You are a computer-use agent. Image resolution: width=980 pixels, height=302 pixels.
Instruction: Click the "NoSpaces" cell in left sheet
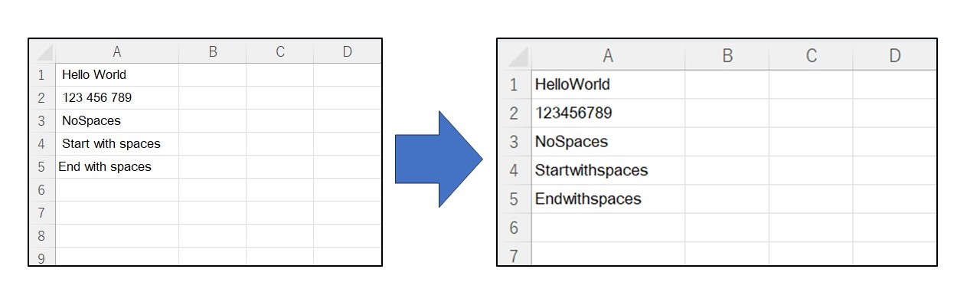117,120
